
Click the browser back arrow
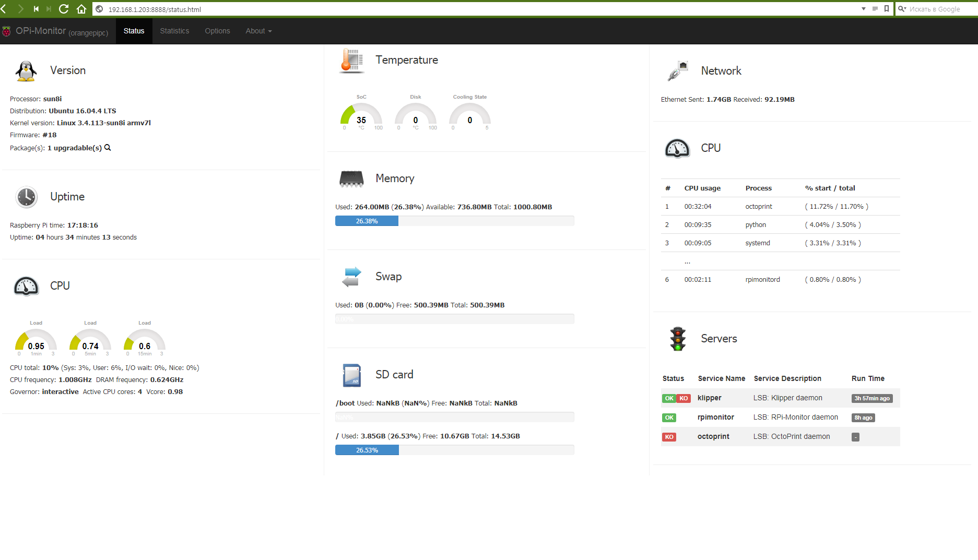click(4, 9)
